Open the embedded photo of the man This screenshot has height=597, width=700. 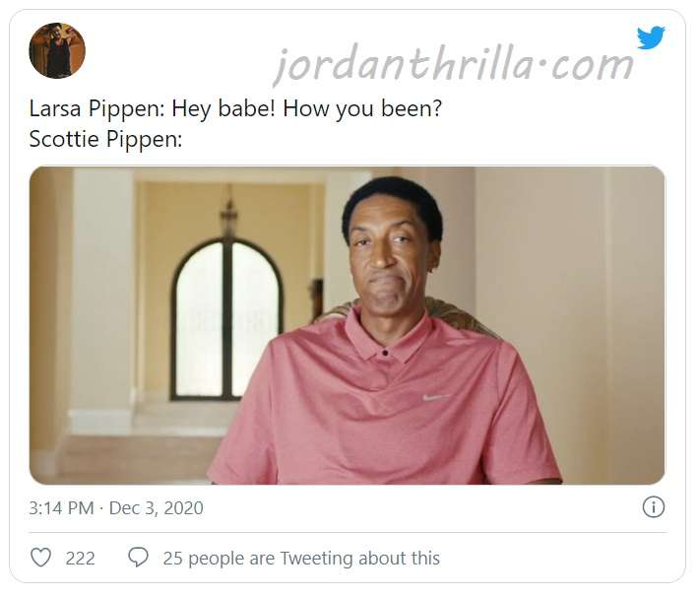(x=348, y=325)
